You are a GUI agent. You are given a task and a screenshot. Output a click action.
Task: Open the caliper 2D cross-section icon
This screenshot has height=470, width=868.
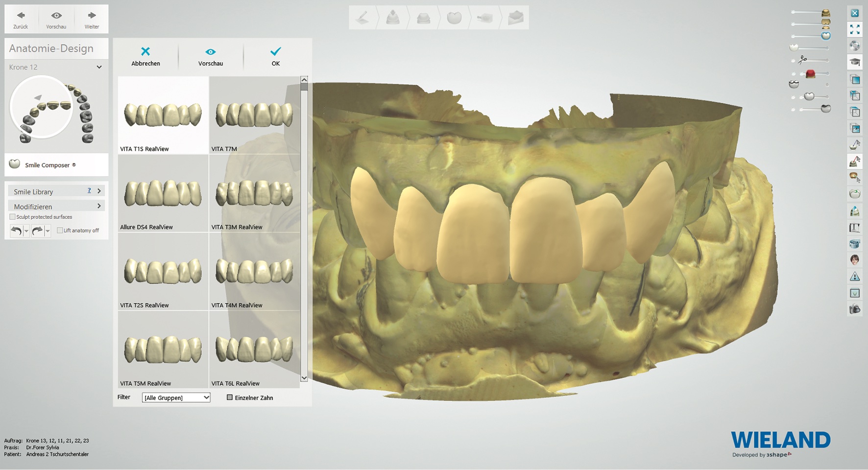(x=855, y=228)
